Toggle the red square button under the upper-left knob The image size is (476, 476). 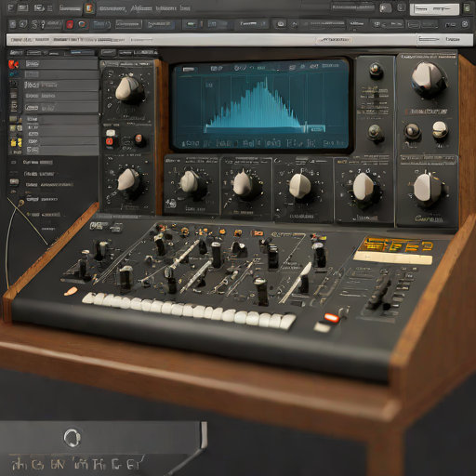coord(110,141)
